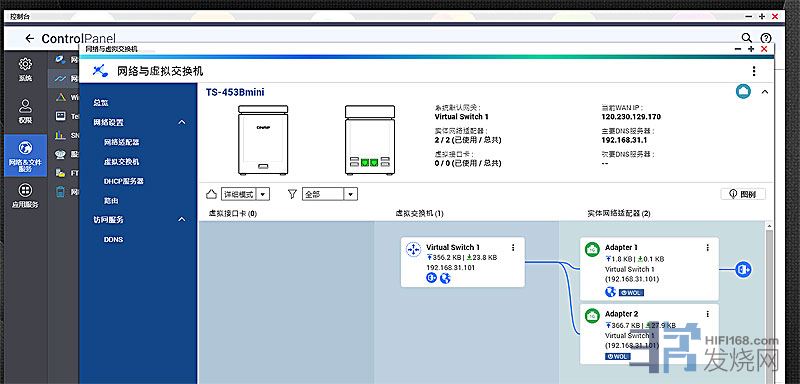The image size is (800, 384).
Task: Go to DHCP服务器 in sidebar
Action: click(123, 181)
